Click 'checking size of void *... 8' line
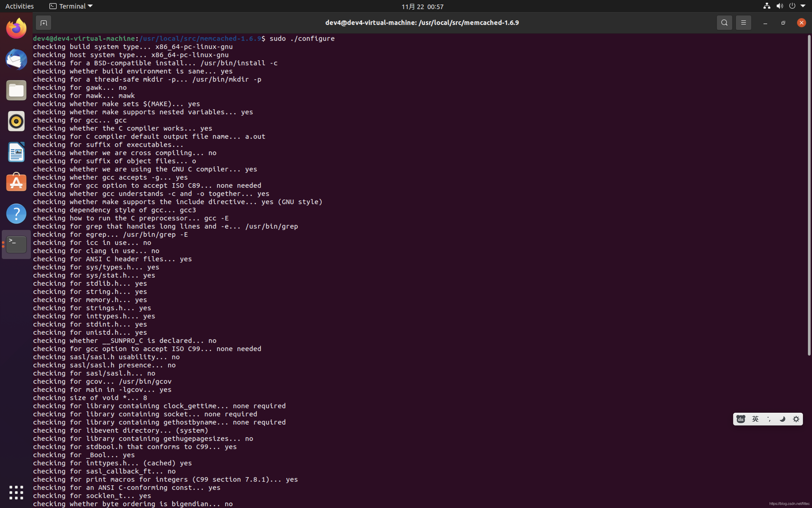Viewport: 812px width, 508px height. 90,398
